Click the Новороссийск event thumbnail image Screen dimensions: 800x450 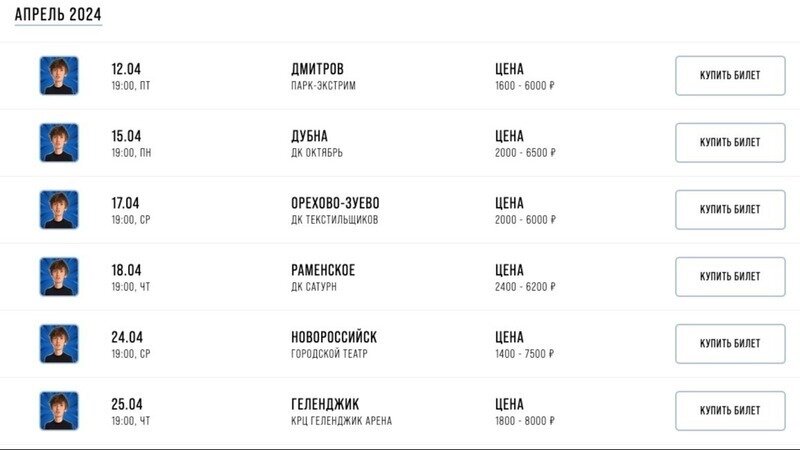59,344
